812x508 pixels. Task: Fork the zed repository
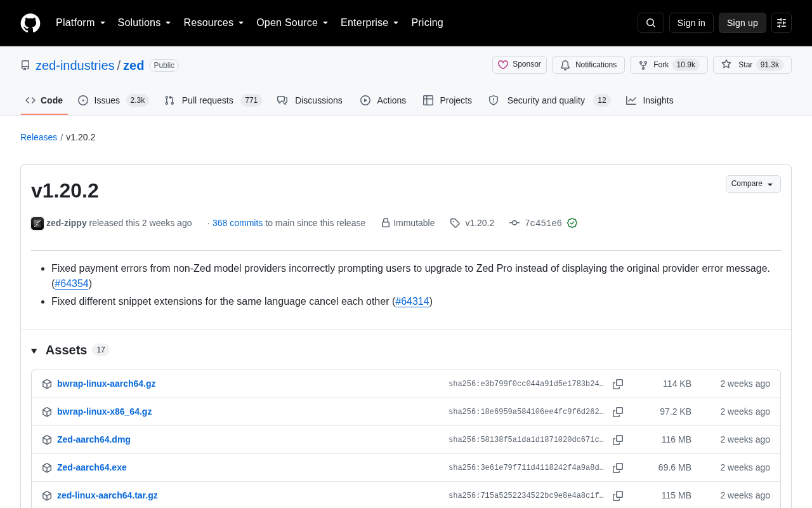(669, 65)
